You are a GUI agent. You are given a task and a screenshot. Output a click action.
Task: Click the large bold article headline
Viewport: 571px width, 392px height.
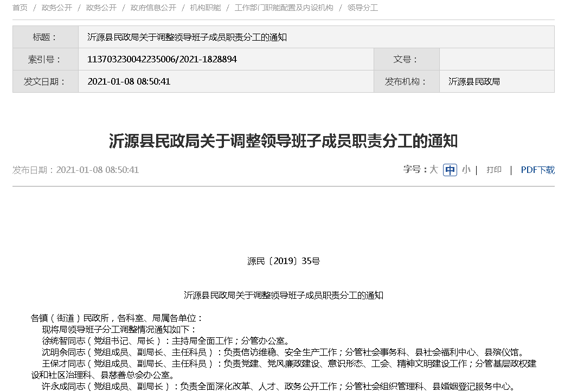[x=283, y=141]
